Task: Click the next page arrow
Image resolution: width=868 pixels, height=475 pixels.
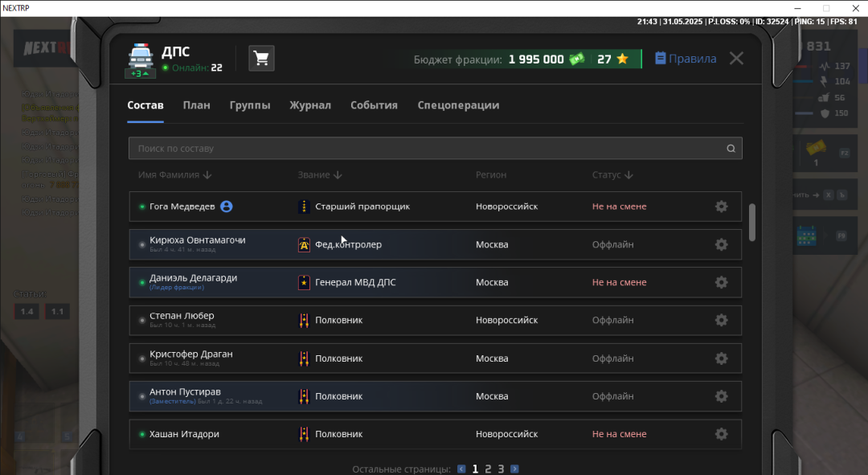Action: [x=514, y=469]
